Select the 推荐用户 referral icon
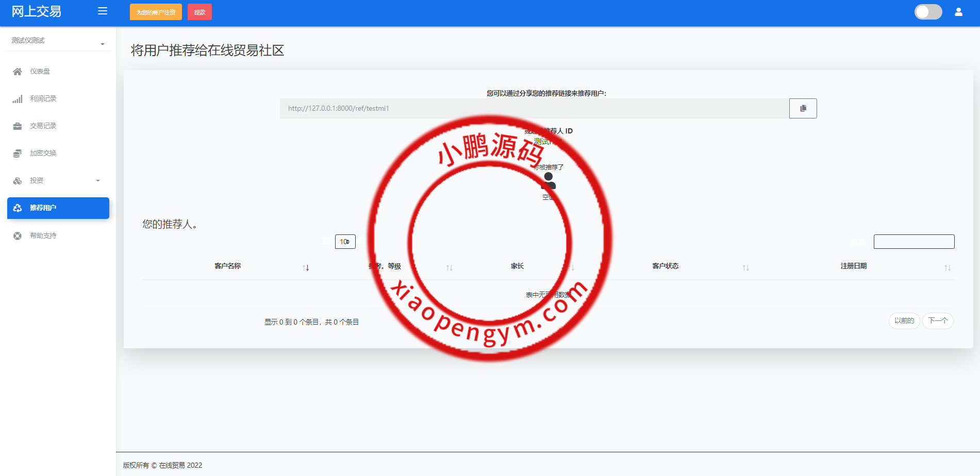 [x=18, y=208]
